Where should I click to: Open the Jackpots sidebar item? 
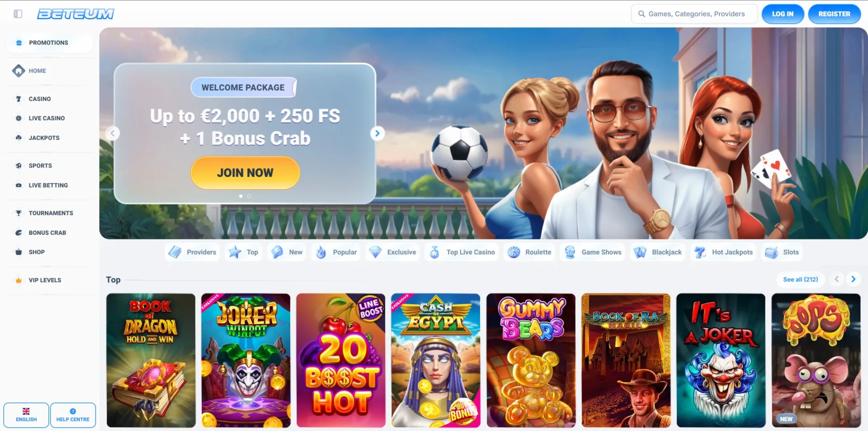point(44,138)
